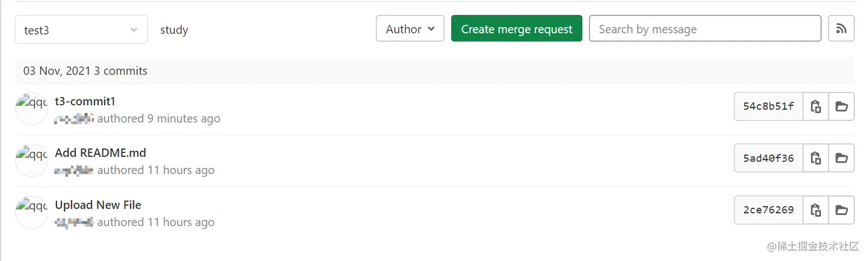Open the t3-commit1 commit
Image resolution: width=868 pixels, height=261 pixels.
pos(86,102)
